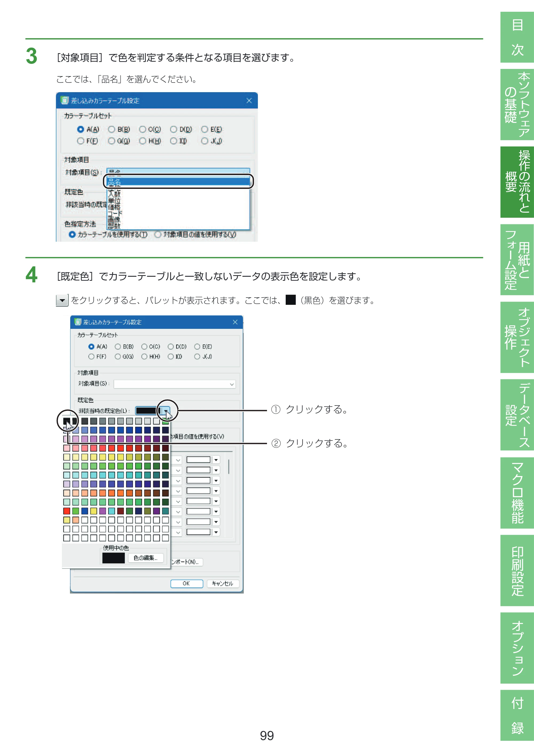534x756 pixels.
Task: Open the 付録 side tab
Action: (x=517, y=715)
